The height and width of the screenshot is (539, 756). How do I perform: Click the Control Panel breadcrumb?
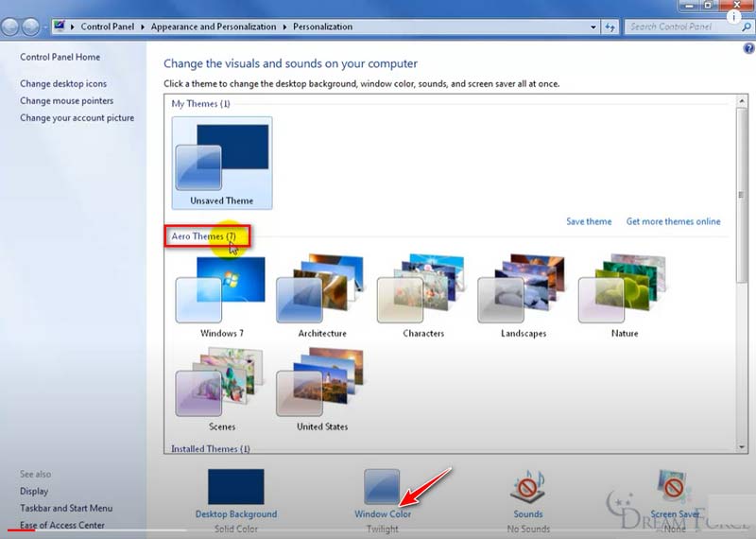point(108,27)
